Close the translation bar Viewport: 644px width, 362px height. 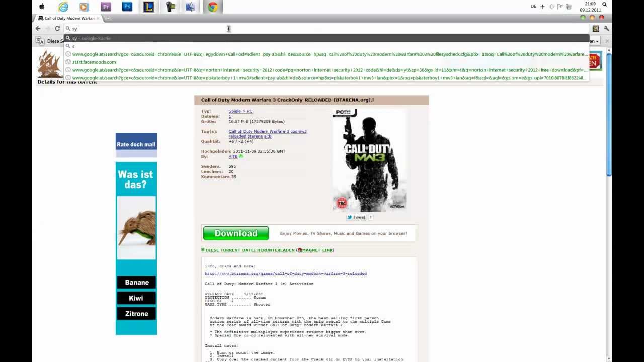[607, 41]
